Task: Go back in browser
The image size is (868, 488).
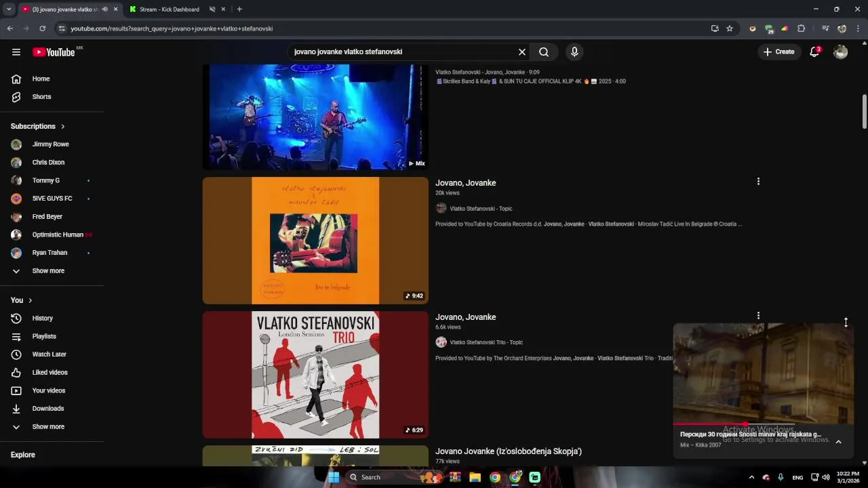Action: (x=10, y=28)
